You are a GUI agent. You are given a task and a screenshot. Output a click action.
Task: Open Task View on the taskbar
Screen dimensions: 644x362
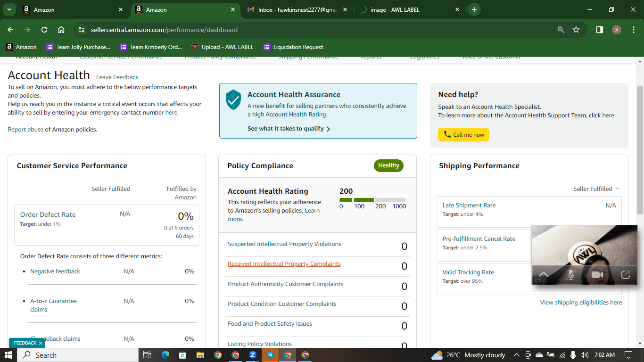tap(147, 355)
